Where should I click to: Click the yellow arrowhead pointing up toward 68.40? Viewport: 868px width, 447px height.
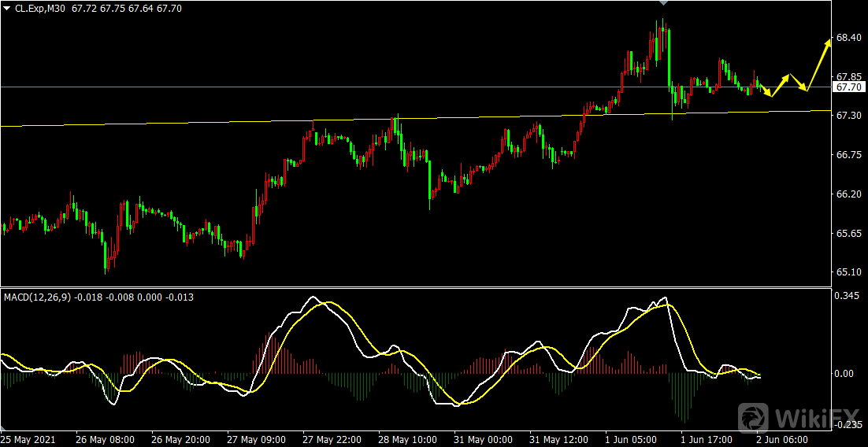(827, 43)
